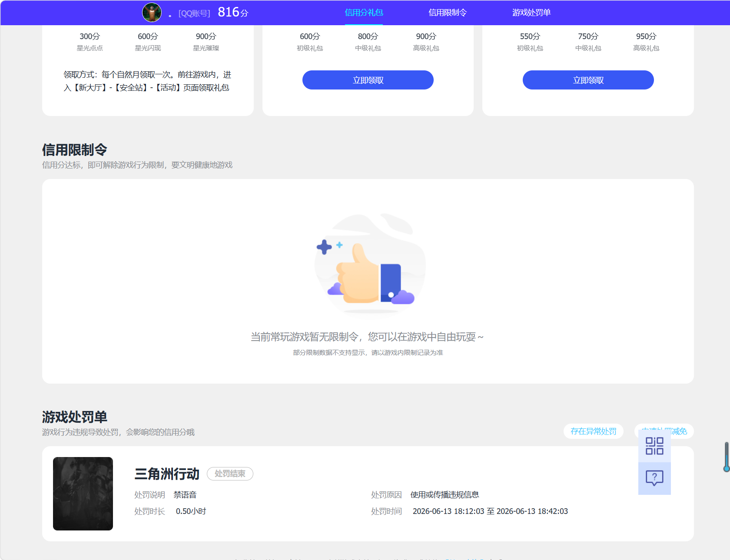
Task: Click the 使用或传播违规信息 penalty reason
Action: [x=445, y=495]
